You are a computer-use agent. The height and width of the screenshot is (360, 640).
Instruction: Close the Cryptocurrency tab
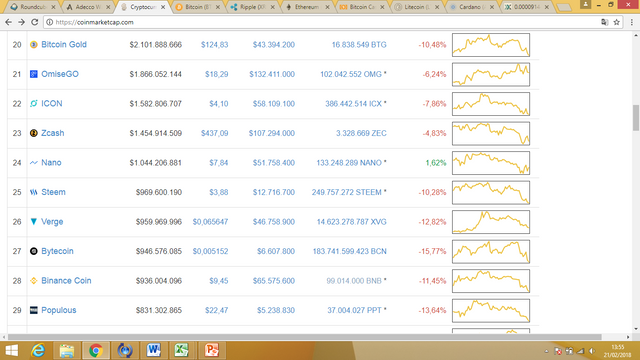(163, 7)
